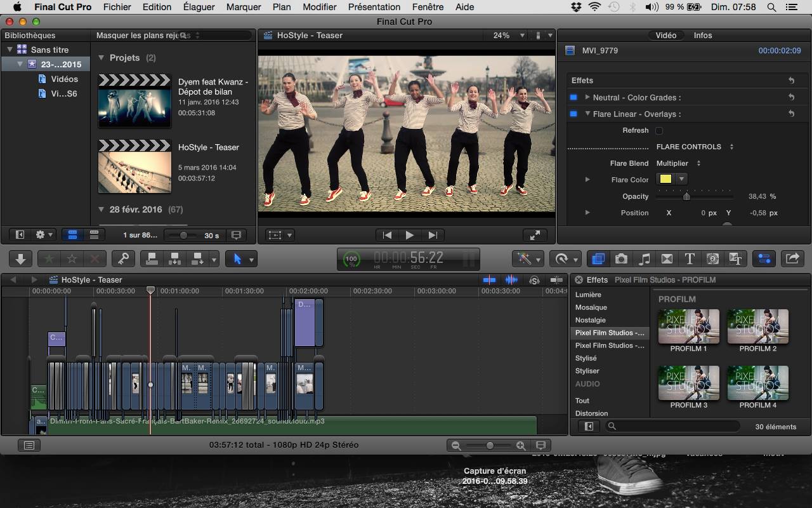The height and width of the screenshot is (508, 812).
Task: Open the Music and Sound browser
Action: [x=644, y=258]
